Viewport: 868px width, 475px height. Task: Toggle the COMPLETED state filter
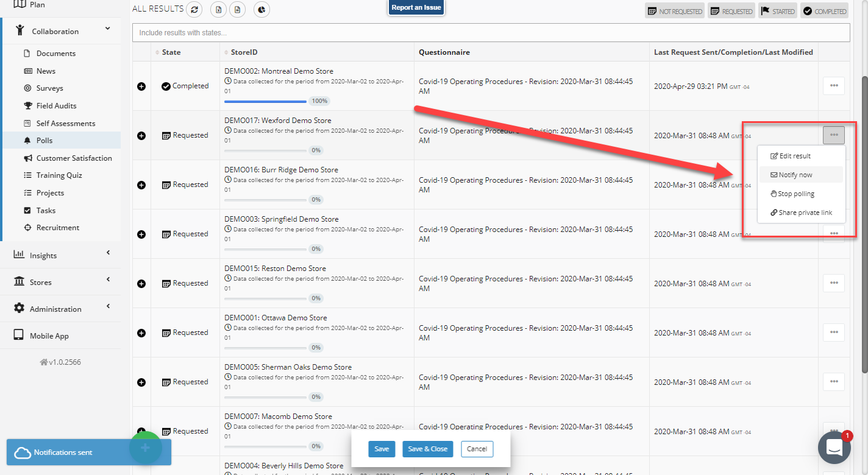pos(824,11)
